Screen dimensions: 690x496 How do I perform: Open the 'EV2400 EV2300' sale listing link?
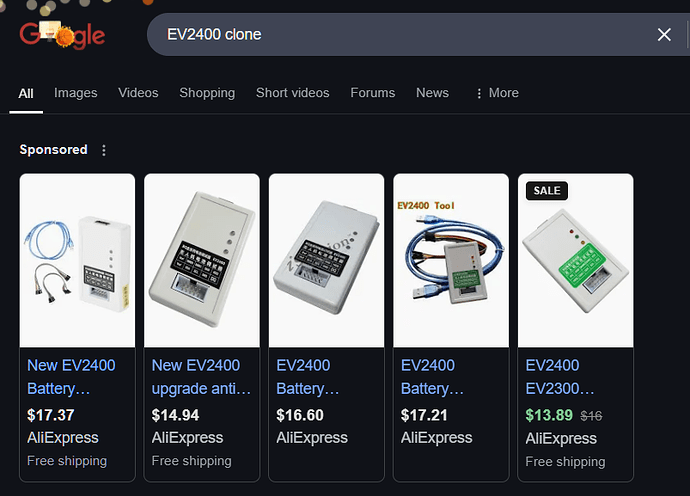560,376
